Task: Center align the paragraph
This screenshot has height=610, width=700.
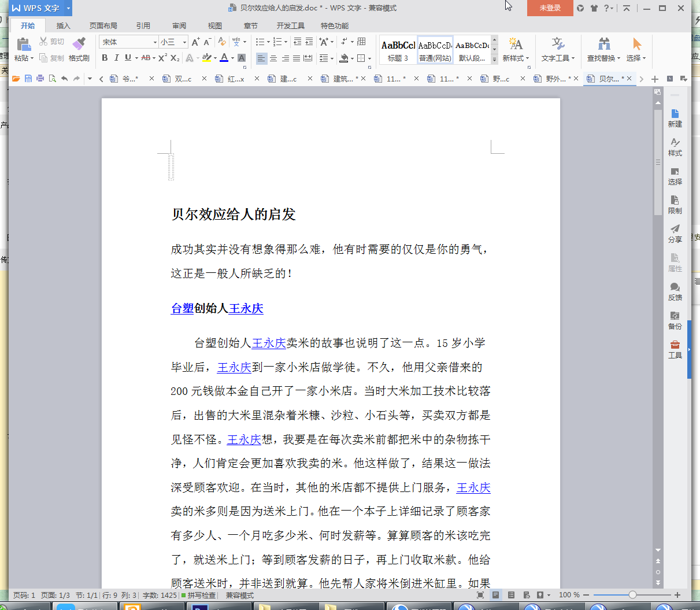Action: tap(273, 58)
